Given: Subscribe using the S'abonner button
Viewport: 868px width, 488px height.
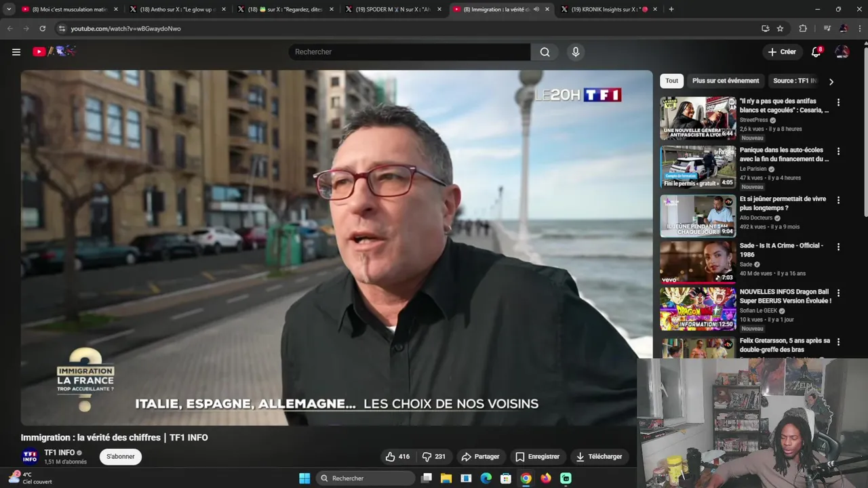Looking at the screenshot, I should pos(121,457).
